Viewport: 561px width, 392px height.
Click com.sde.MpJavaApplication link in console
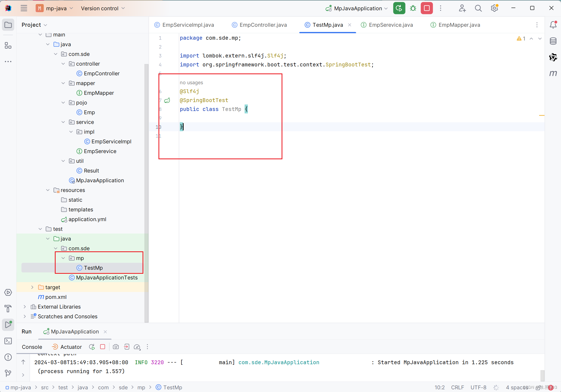pyautogui.click(x=279, y=362)
